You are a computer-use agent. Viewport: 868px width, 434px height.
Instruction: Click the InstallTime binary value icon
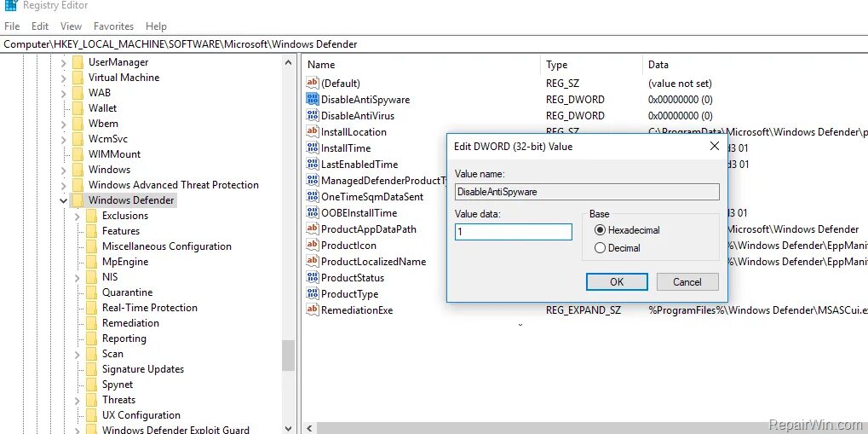point(313,148)
